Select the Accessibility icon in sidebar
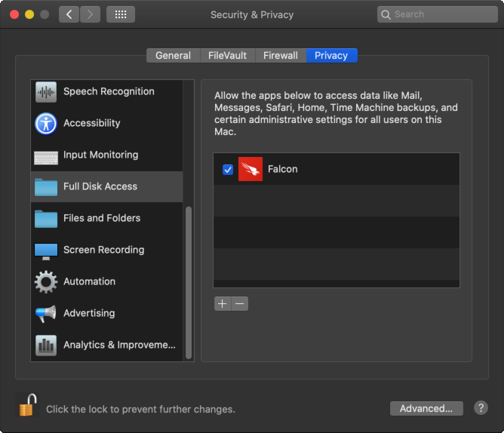This screenshot has width=504, height=433. (46, 124)
